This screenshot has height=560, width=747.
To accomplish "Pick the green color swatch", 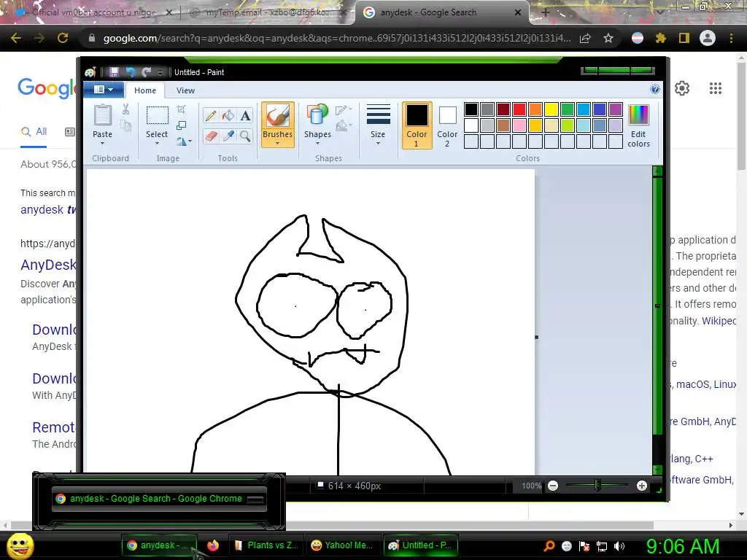I will pos(568,109).
